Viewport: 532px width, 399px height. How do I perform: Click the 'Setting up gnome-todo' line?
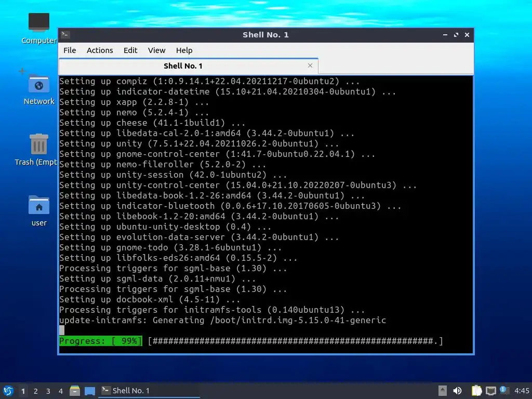point(170,247)
